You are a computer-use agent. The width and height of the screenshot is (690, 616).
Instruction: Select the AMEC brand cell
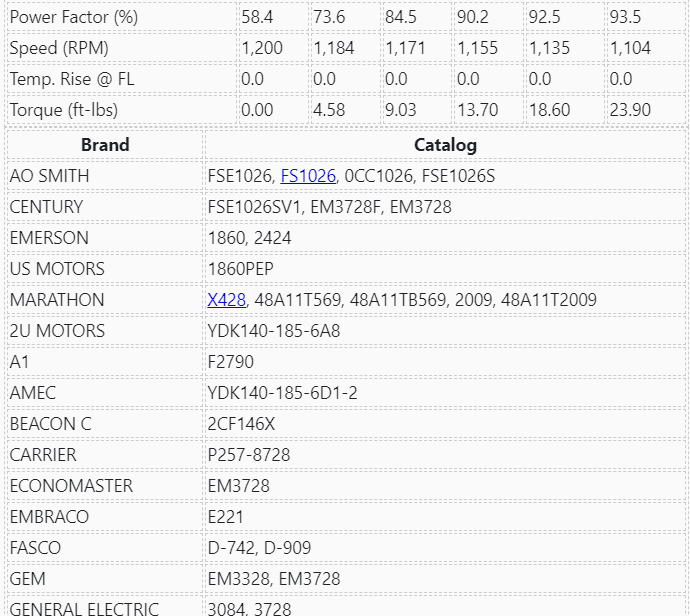[34, 393]
